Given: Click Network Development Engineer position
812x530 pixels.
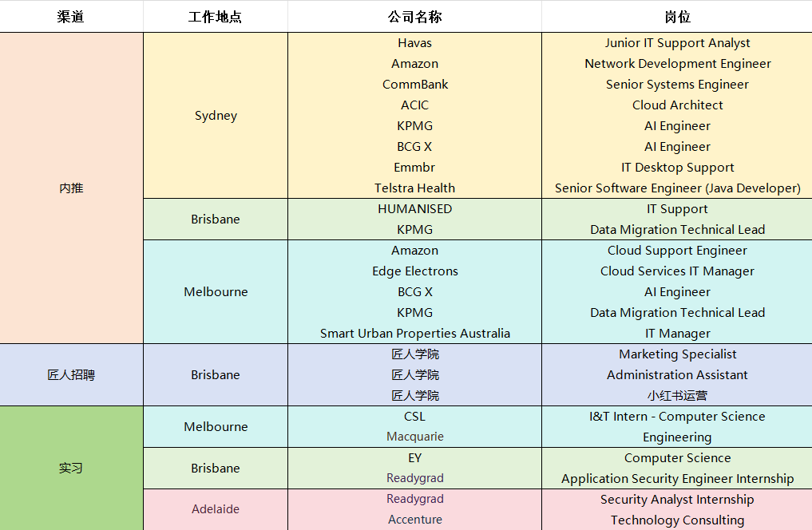Looking at the screenshot, I should [x=677, y=64].
